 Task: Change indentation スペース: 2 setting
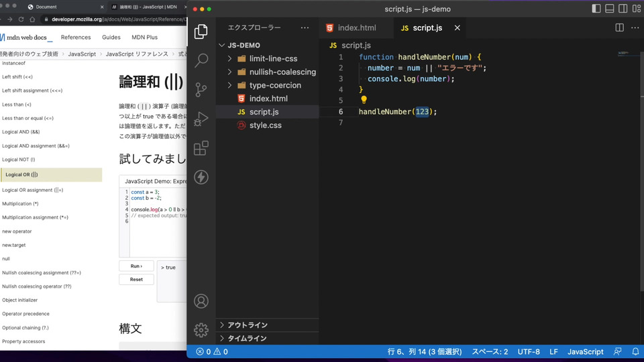point(490,352)
